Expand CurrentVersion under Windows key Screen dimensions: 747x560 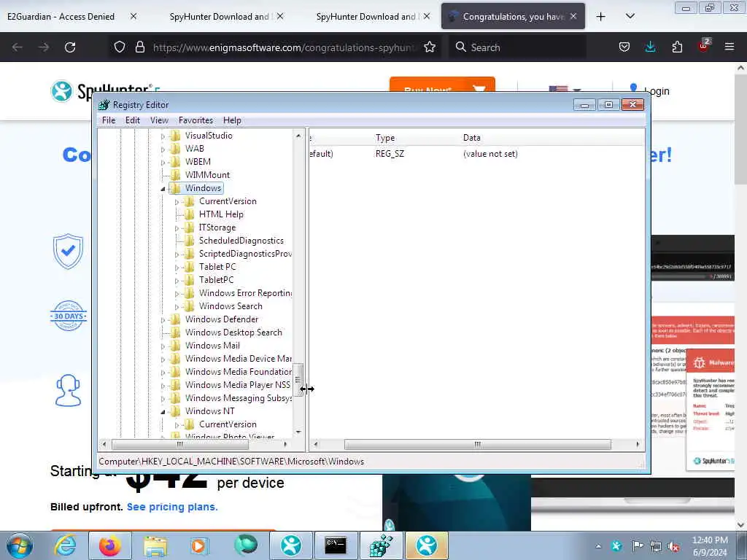pos(177,202)
